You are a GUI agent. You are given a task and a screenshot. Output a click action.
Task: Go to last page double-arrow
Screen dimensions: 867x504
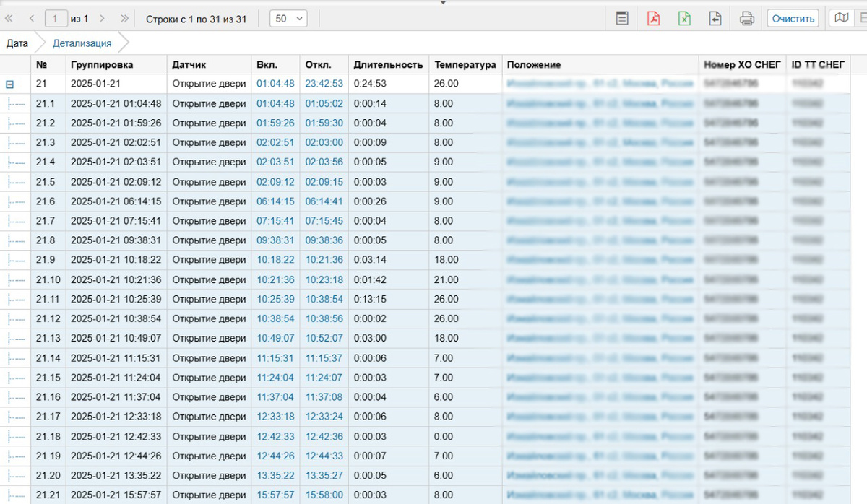click(124, 19)
